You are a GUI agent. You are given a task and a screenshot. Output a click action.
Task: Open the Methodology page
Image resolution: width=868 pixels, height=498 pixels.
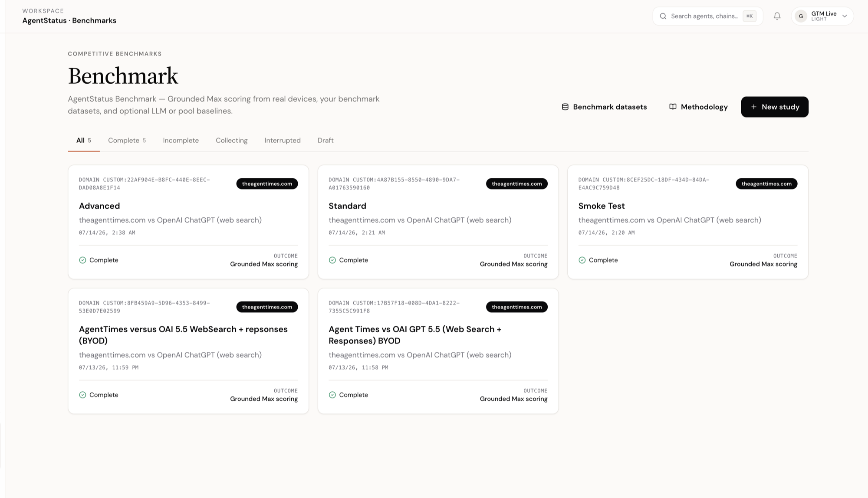click(x=698, y=107)
